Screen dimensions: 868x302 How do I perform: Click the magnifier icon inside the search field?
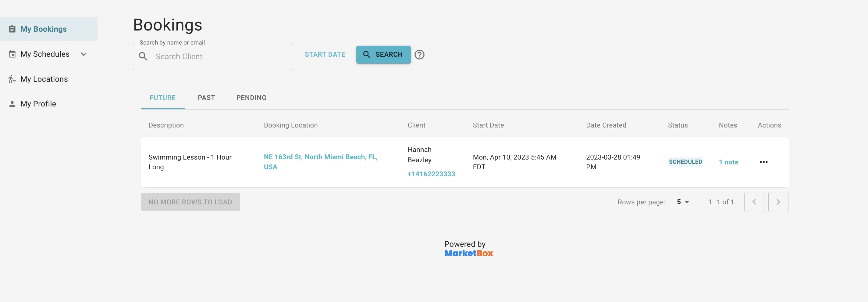coord(143,56)
